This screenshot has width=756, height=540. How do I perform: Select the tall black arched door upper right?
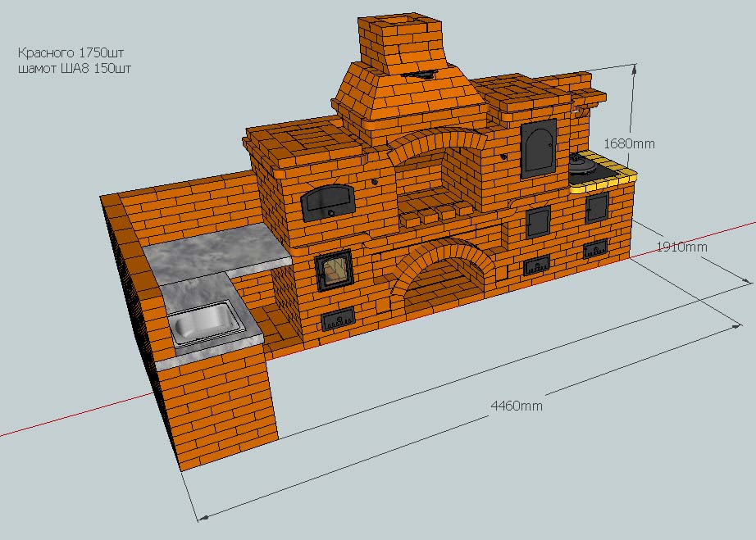[538, 147]
